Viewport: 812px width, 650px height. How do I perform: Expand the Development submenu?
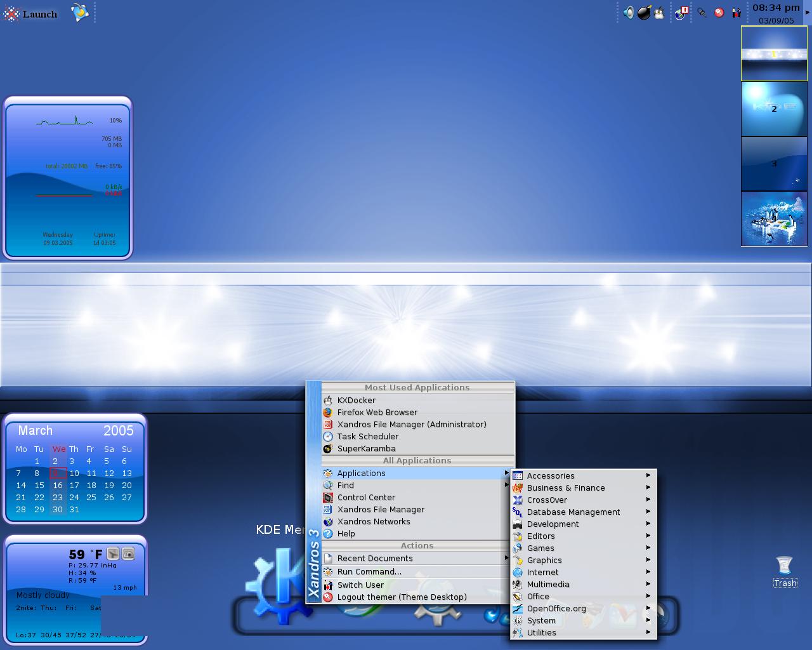tap(583, 524)
